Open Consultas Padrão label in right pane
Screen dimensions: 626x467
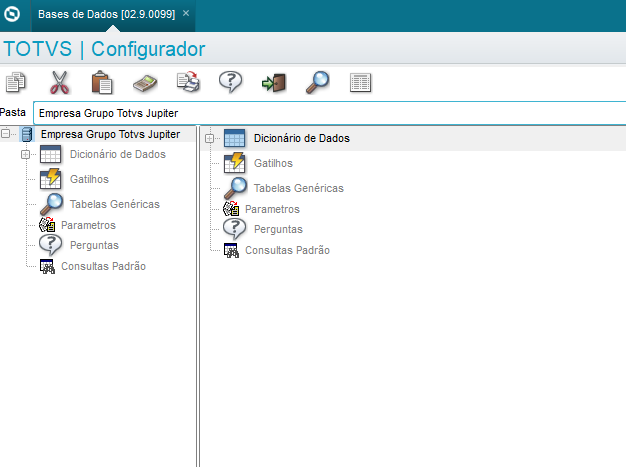(x=287, y=250)
